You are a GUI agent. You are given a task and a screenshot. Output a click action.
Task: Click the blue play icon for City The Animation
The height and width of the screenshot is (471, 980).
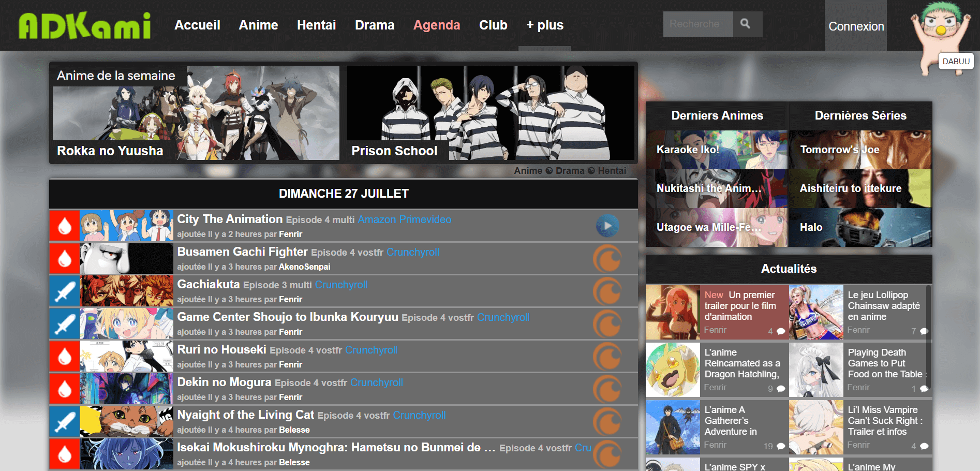click(607, 226)
